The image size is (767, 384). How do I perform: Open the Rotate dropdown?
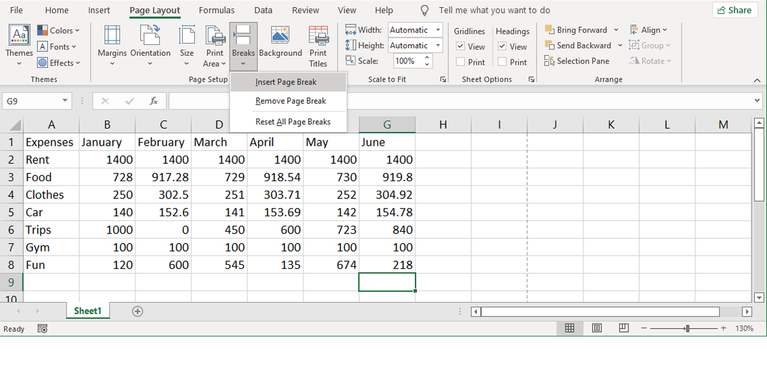pyautogui.click(x=650, y=61)
